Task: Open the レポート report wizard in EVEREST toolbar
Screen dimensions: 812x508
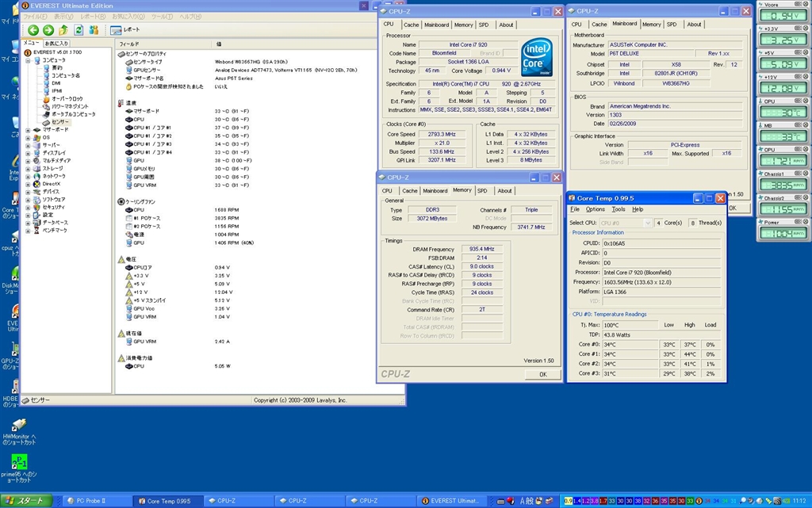Action: click(124, 31)
